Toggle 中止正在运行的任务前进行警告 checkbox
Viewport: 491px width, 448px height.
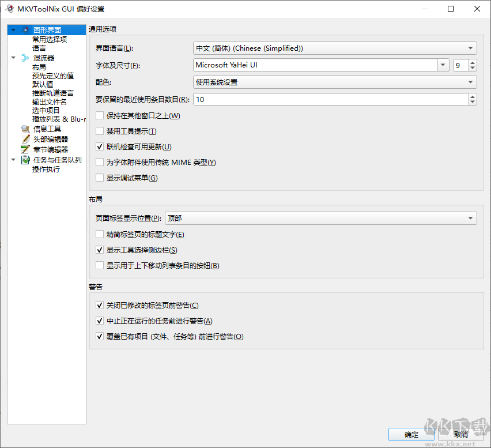[100, 321]
